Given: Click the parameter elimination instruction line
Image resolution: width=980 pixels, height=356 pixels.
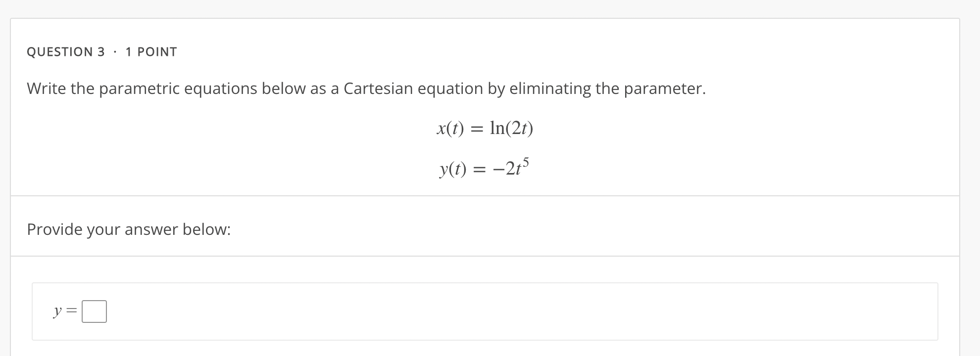Looking at the screenshot, I should pyautogui.click(x=366, y=89).
